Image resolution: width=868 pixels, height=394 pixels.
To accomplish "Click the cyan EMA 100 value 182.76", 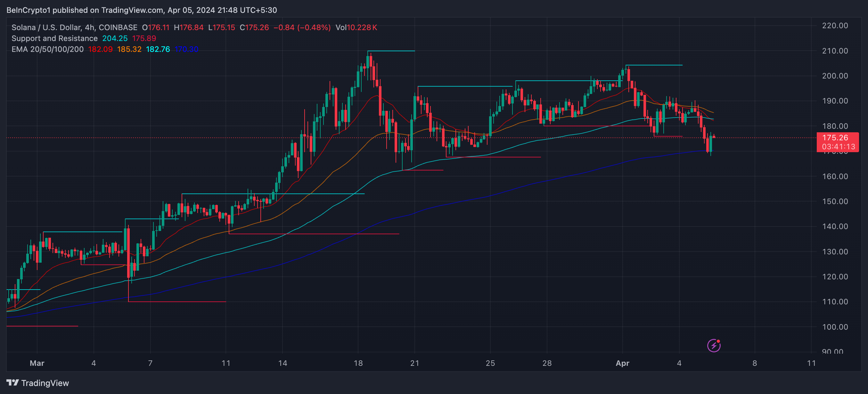I will (x=158, y=49).
